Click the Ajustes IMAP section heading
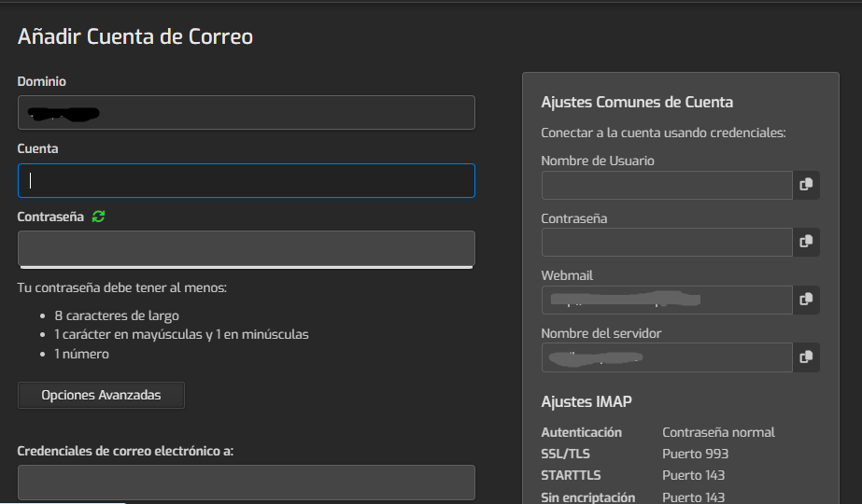The image size is (862, 504). click(x=586, y=401)
